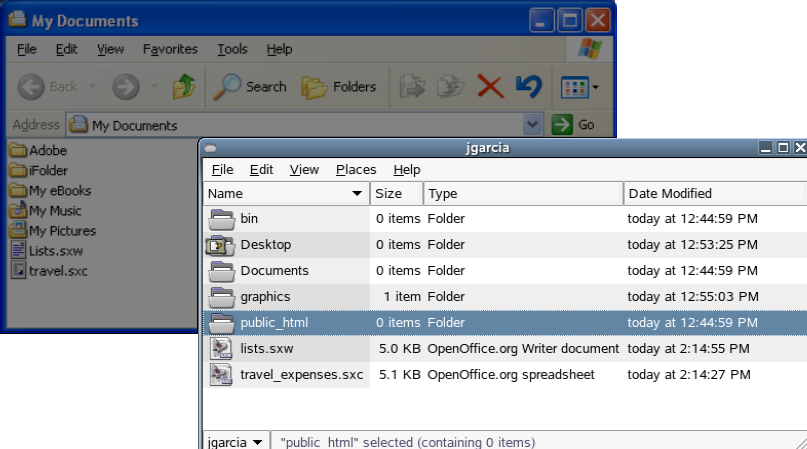
Task: Click green Go button
Action: tap(573, 125)
